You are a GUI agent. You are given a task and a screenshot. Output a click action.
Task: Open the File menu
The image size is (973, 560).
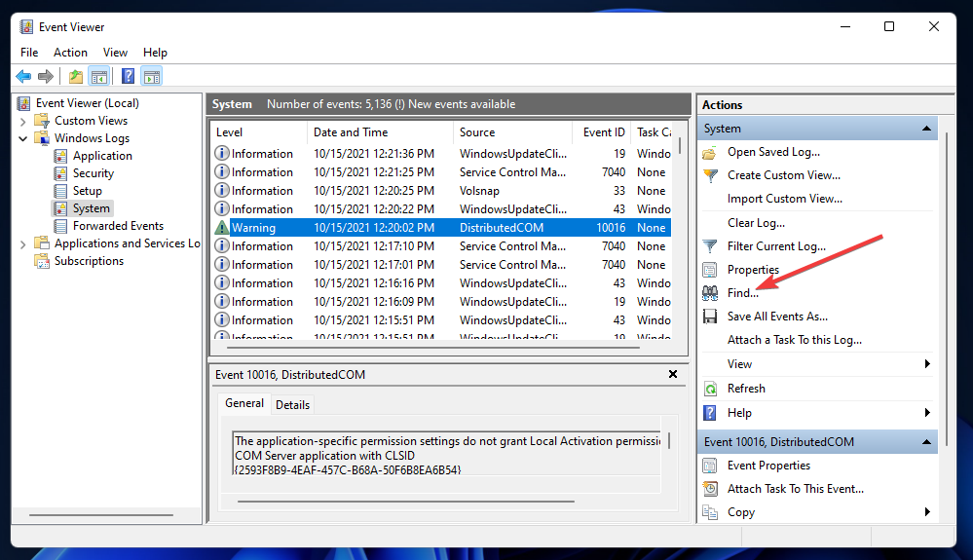point(29,52)
